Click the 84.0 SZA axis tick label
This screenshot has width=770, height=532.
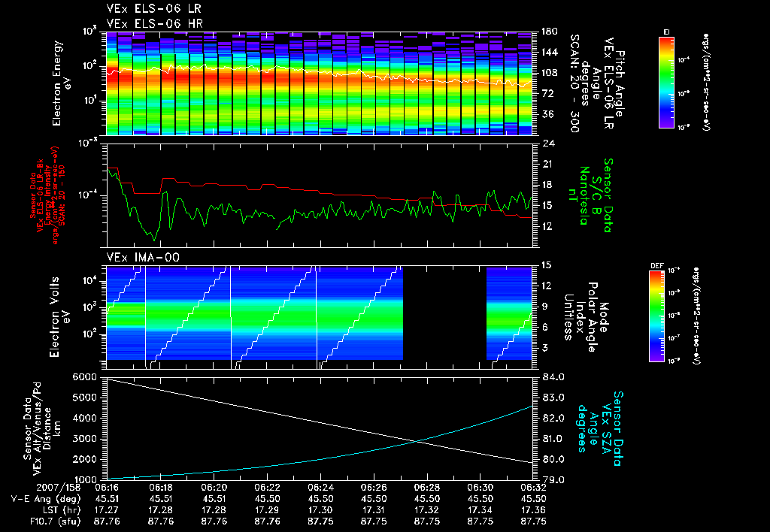[553, 377]
